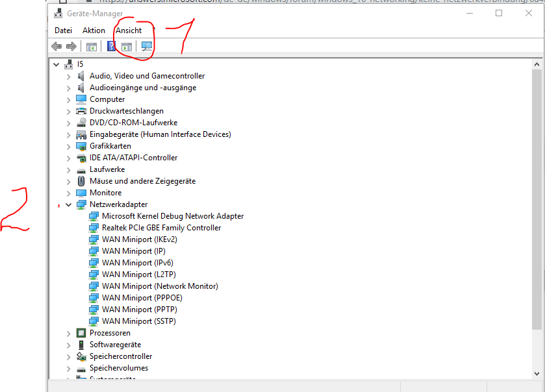The image size is (545, 392).
Task: Expand the Grafikkarten category
Action: [68, 147]
